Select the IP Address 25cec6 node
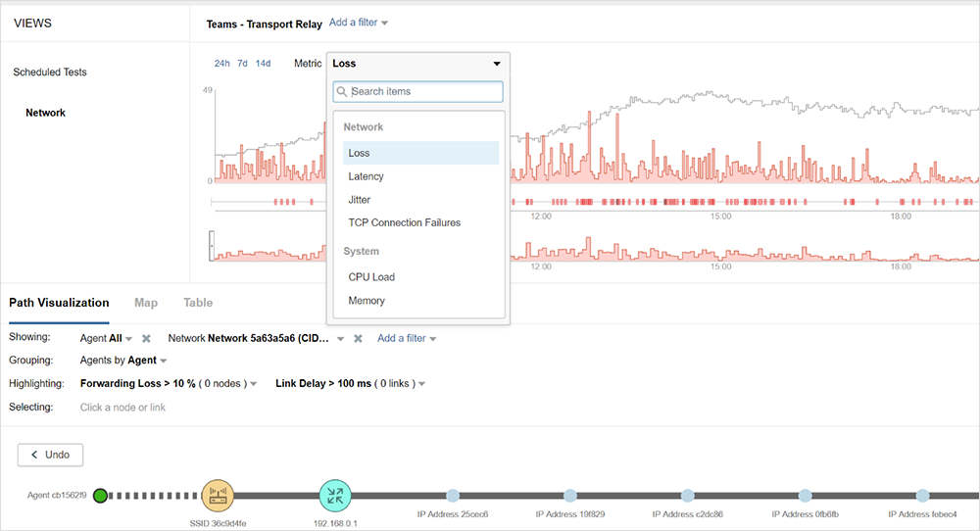Screen dimensions: 980x531 point(453,496)
